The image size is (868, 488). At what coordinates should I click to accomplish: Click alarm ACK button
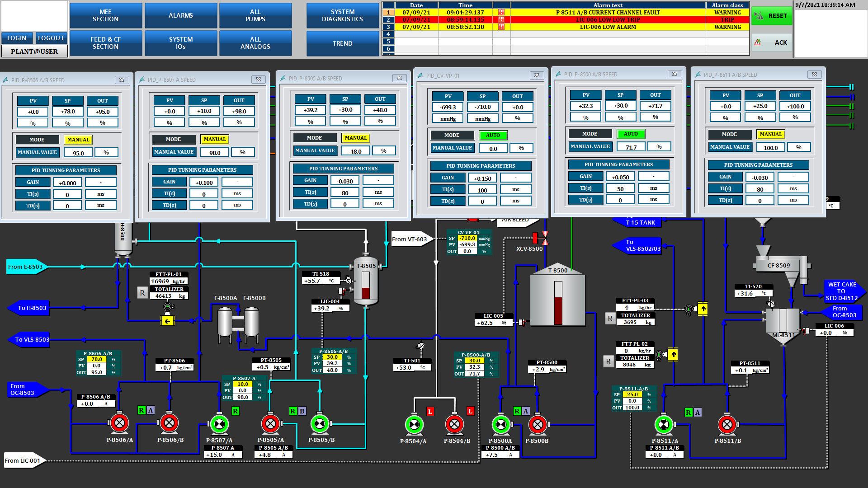(x=772, y=42)
